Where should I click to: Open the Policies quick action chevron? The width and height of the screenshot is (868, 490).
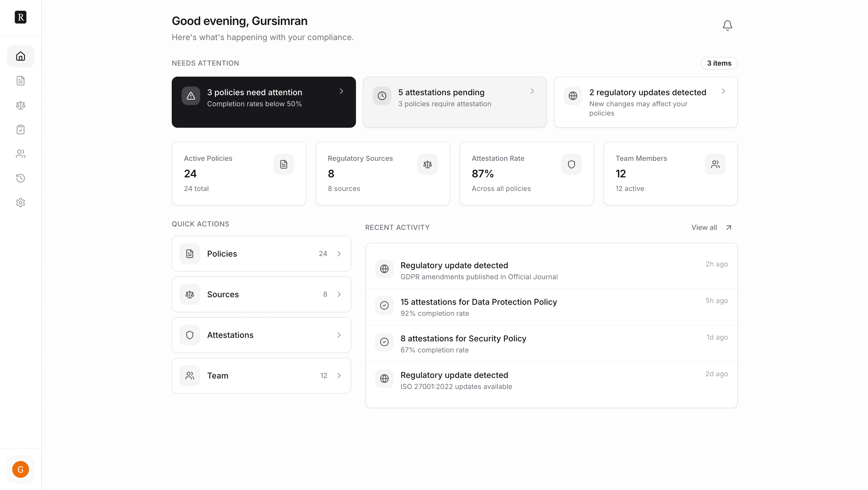click(x=339, y=254)
